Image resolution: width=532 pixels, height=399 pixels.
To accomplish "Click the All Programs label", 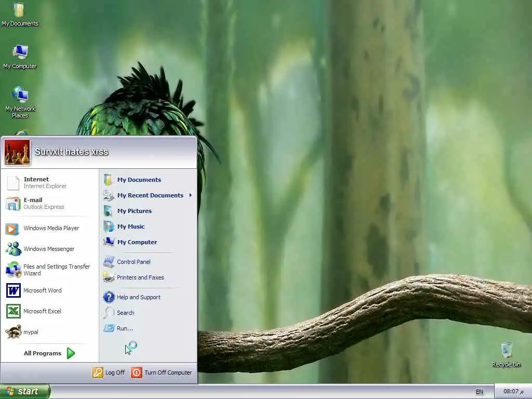I will click(43, 353).
